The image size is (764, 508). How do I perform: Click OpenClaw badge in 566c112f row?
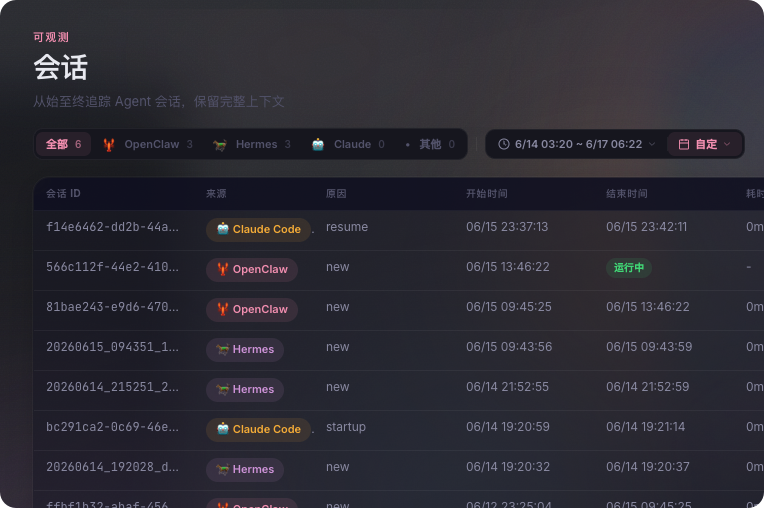(252, 269)
